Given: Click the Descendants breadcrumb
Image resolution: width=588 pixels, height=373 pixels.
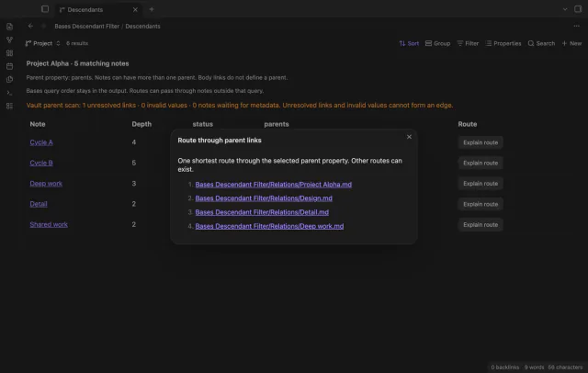Looking at the screenshot, I should coord(143,27).
